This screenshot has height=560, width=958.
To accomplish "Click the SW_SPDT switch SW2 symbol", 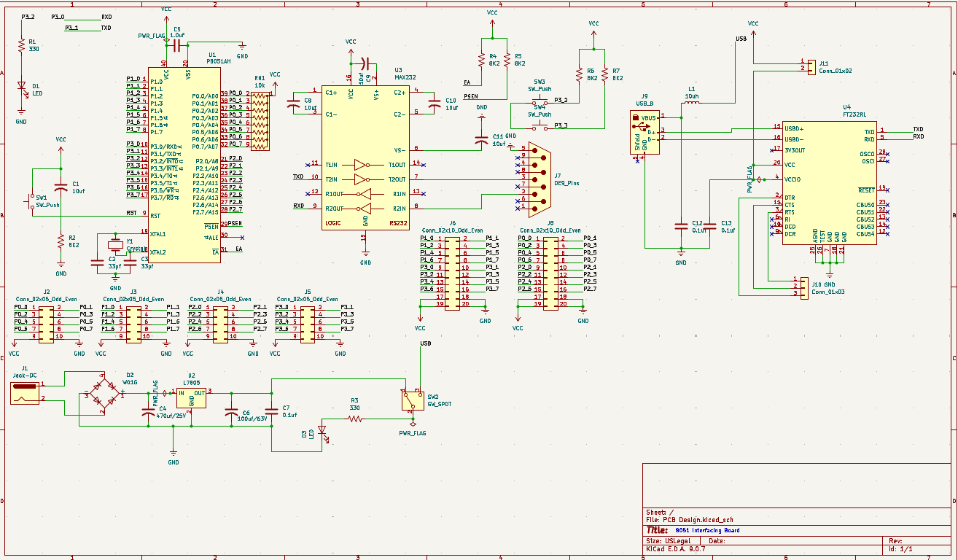I will coord(413,400).
